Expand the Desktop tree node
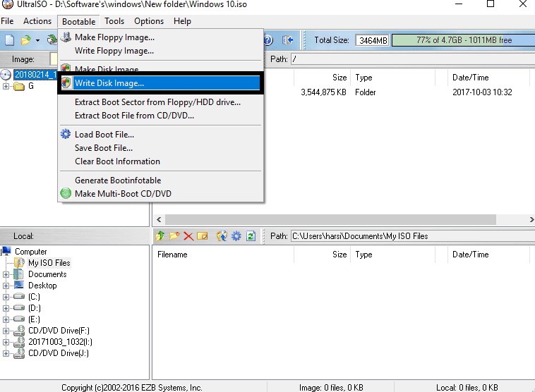 tap(6, 286)
